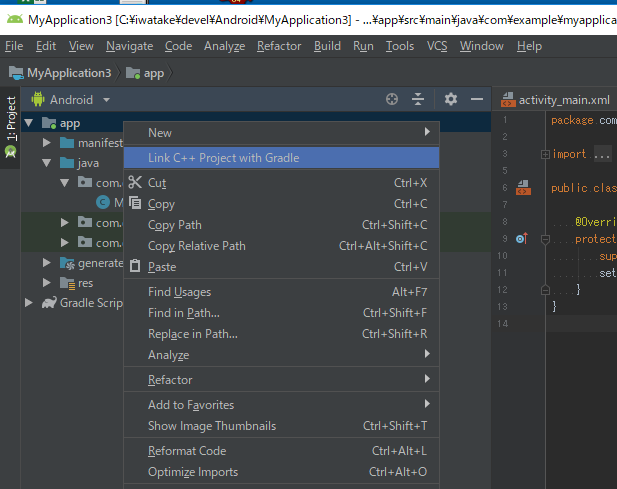Screen dimensions: 617x489
Task: Expand the third com package node
Action: point(65,243)
